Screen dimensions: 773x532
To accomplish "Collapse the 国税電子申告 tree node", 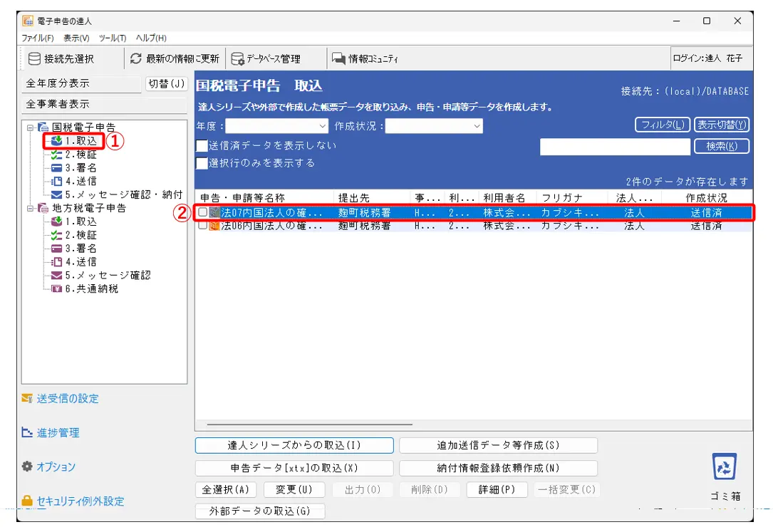I will click(30, 127).
